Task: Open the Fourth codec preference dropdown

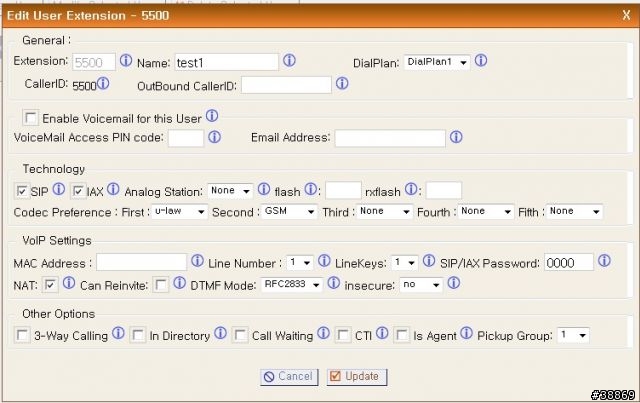Action: pyautogui.click(x=485, y=212)
